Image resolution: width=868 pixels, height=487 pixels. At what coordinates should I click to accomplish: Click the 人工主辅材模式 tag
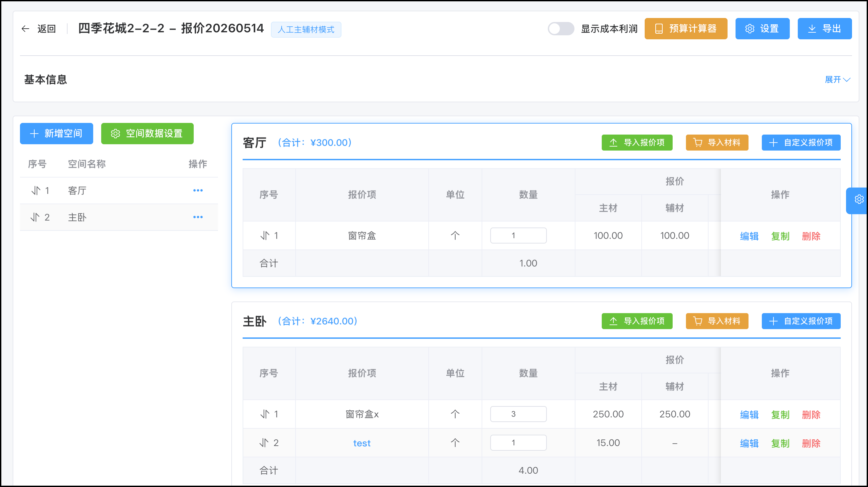click(x=306, y=30)
